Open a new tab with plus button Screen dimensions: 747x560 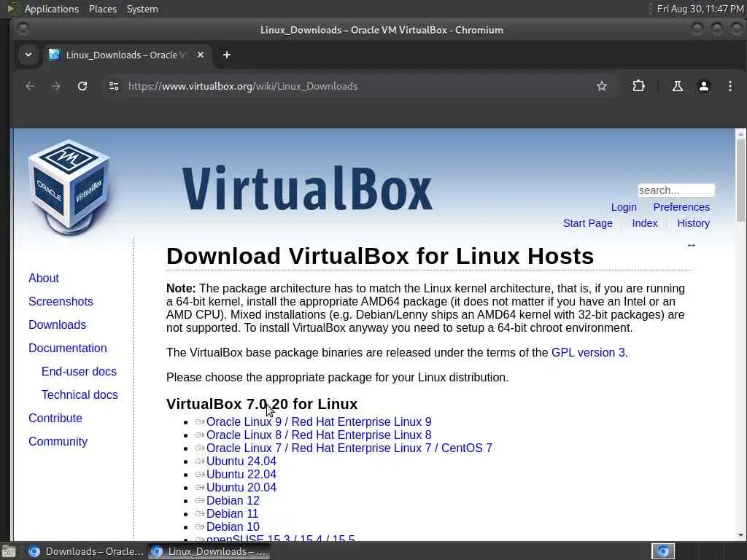(x=227, y=55)
